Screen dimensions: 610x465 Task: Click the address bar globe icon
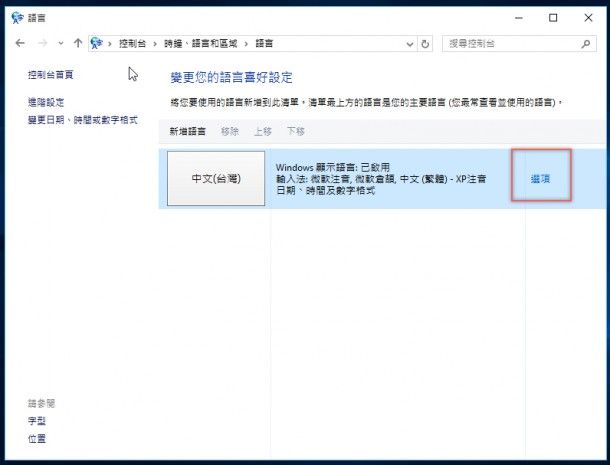point(96,43)
